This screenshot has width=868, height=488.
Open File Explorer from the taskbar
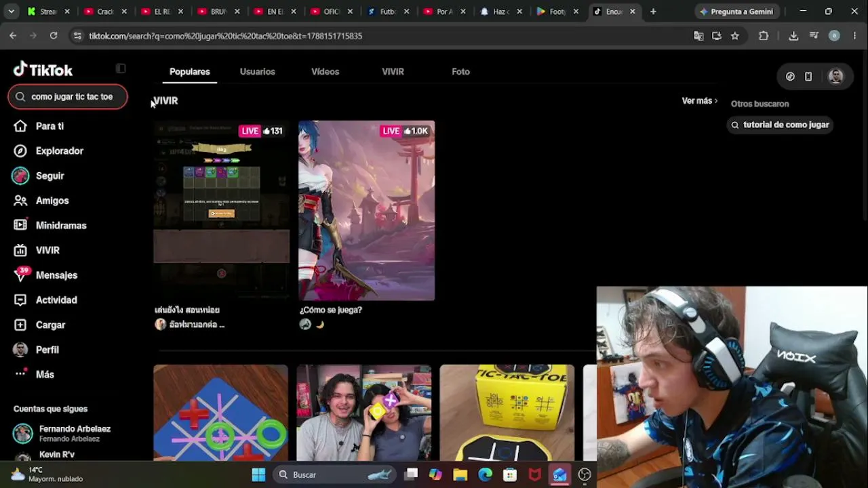tap(460, 474)
